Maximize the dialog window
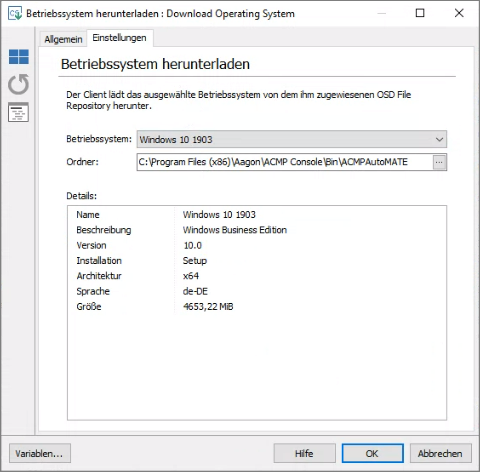Viewport: 480px width, 472px height. [420, 13]
